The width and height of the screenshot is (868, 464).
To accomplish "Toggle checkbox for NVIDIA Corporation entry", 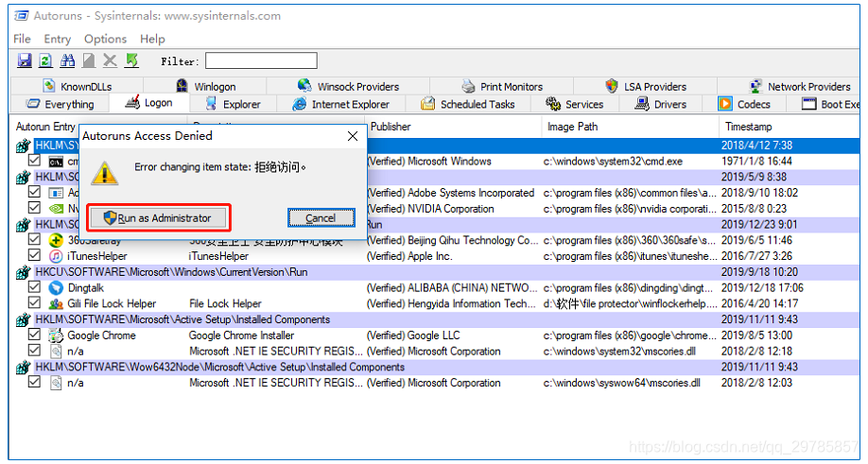I will point(34,208).
